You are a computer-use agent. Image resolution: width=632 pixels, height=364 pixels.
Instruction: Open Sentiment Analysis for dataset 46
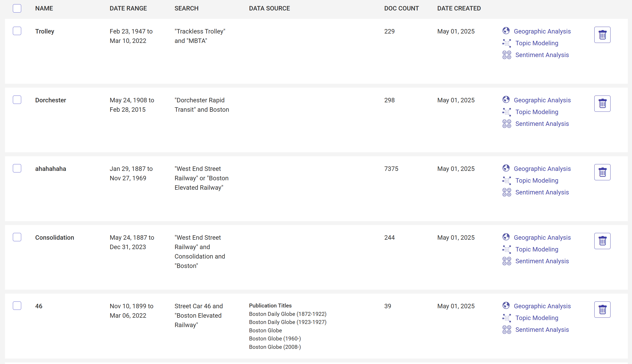542,330
